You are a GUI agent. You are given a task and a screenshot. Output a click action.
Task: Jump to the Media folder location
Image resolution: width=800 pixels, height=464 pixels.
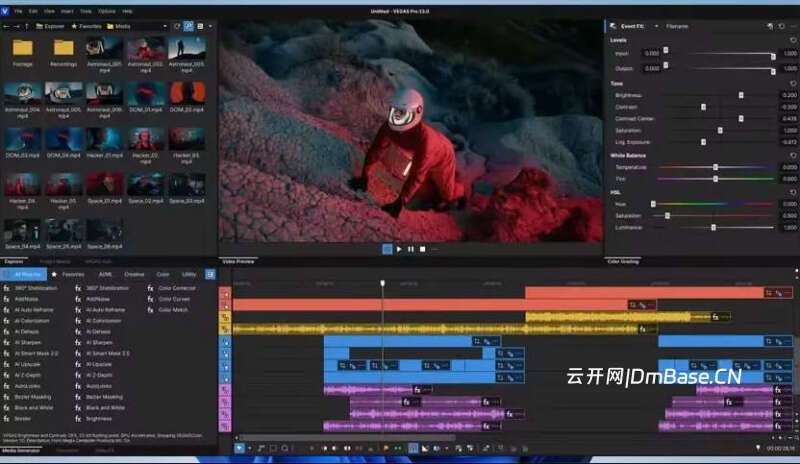click(x=119, y=26)
